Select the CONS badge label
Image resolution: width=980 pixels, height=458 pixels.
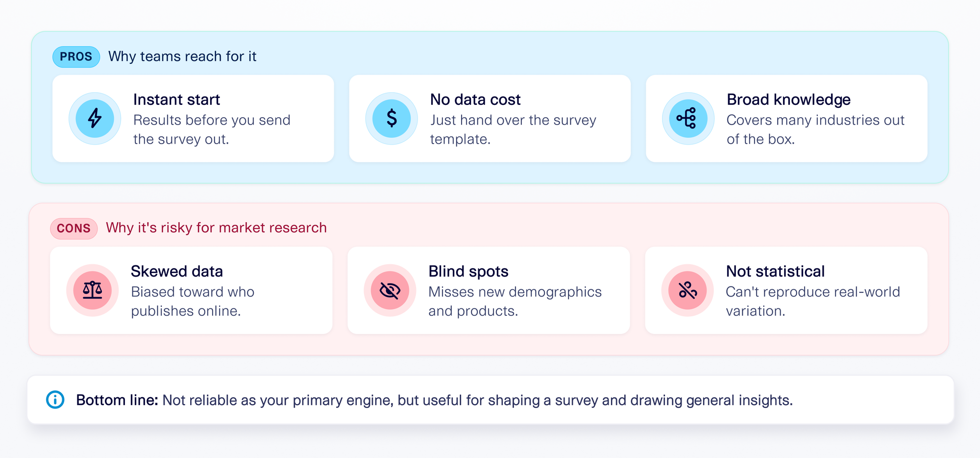point(73,229)
